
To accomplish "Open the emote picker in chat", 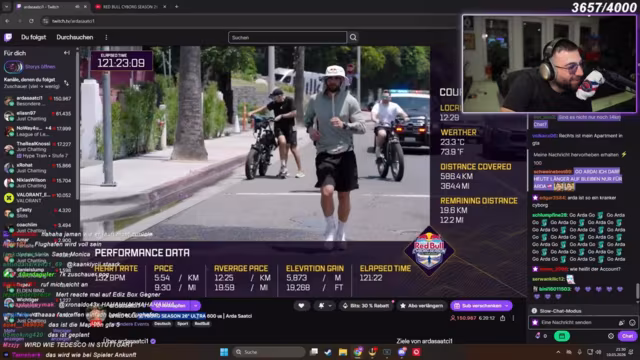I will pos(632,322).
